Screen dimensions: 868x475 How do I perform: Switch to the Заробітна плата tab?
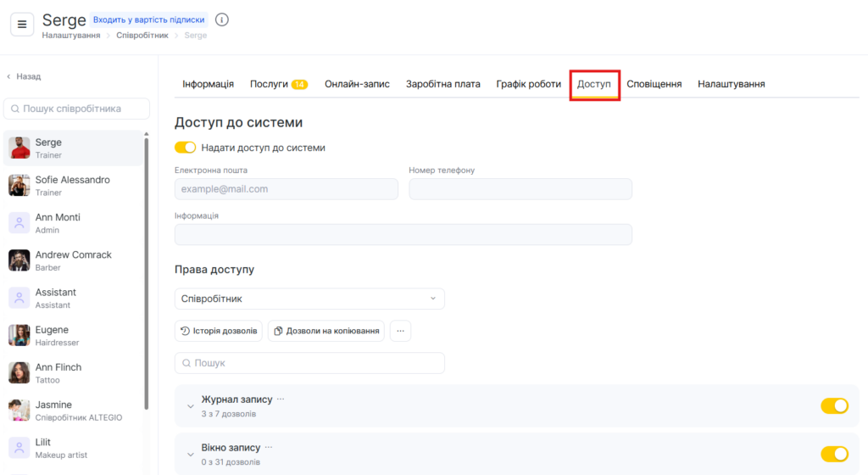point(442,84)
